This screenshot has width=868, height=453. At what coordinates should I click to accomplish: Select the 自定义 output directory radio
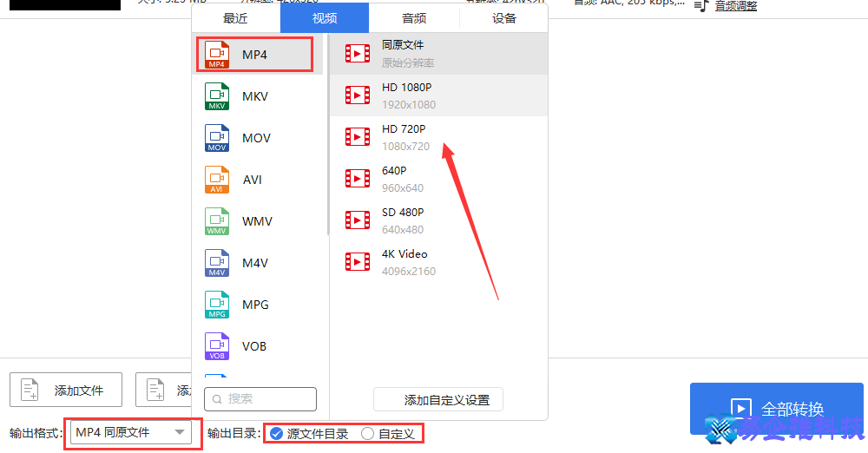[x=368, y=433]
